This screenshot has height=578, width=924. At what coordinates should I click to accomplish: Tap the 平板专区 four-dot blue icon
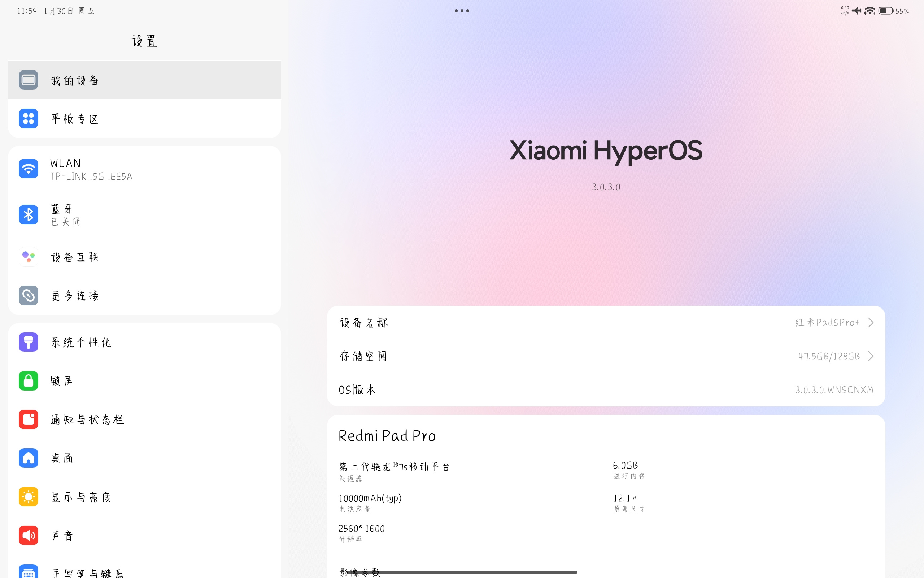[x=28, y=118]
